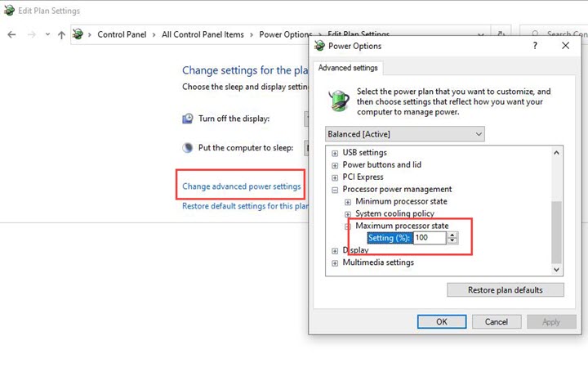The height and width of the screenshot is (381, 588).
Task: Click settings tree scrollbar down arrow
Action: click(556, 270)
